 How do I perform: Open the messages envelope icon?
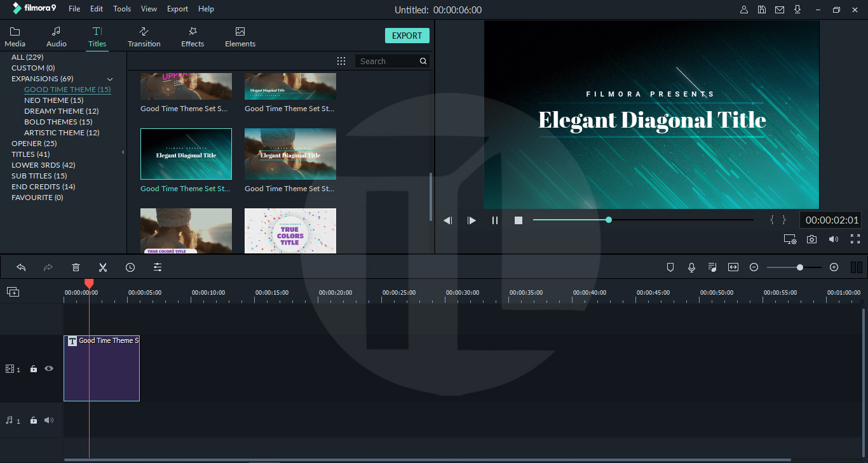click(780, 10)
